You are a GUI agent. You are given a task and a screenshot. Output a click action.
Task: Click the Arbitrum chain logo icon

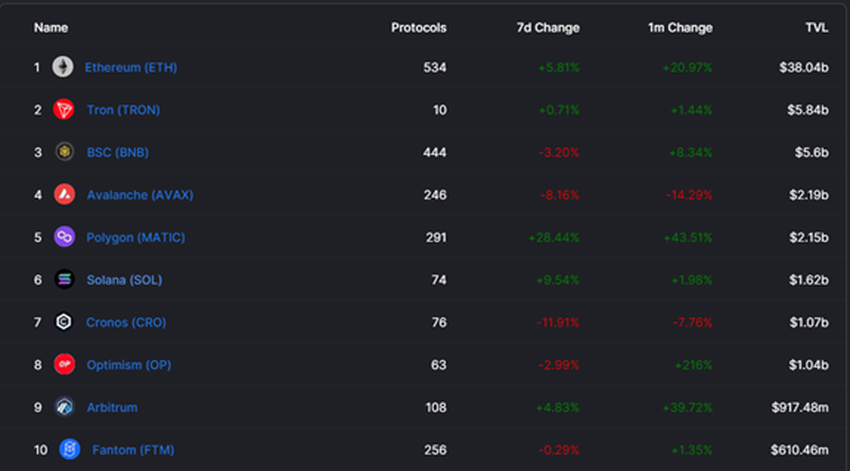click(x=64, y=407)
